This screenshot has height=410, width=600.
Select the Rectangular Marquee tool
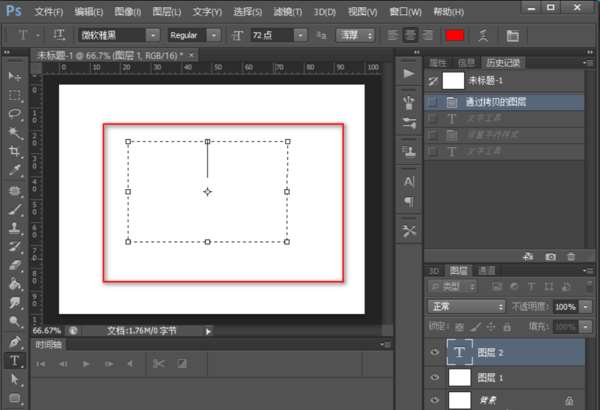click(15, 95)
